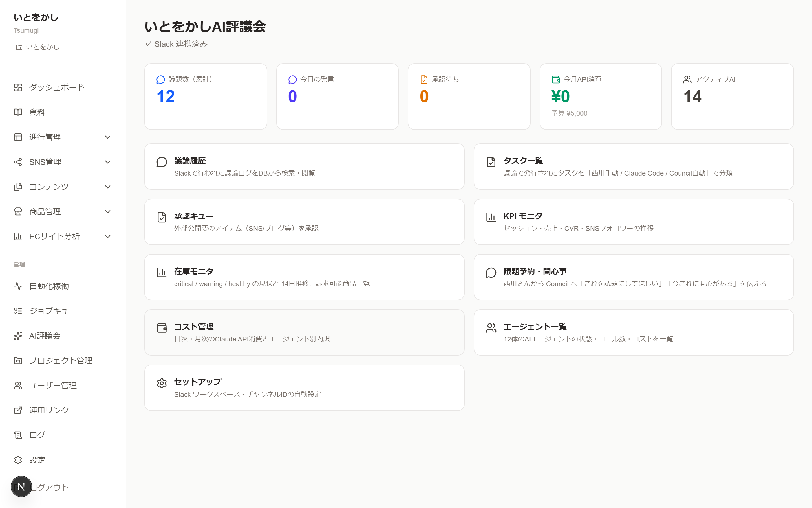The image size is (812, 508).
Task: Expand the SNS管理 chevron
Action: (108, 162)
